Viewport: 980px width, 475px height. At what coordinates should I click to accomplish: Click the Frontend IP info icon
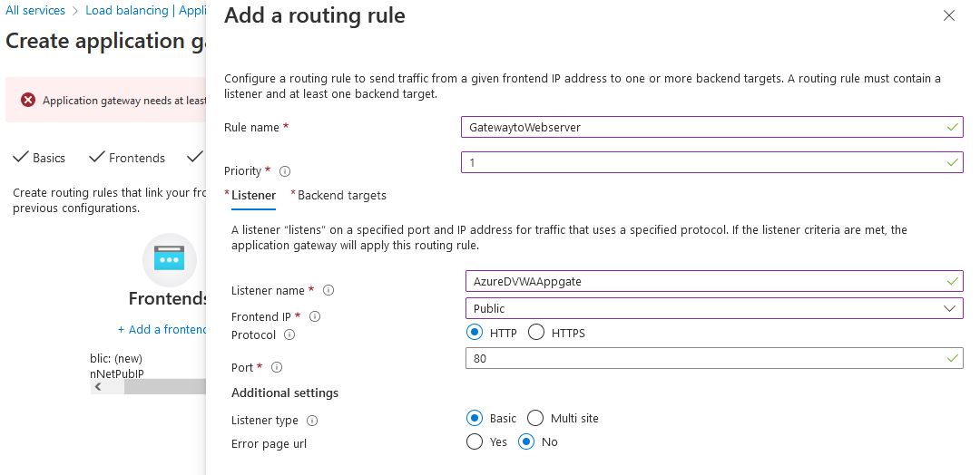(315, 316)
